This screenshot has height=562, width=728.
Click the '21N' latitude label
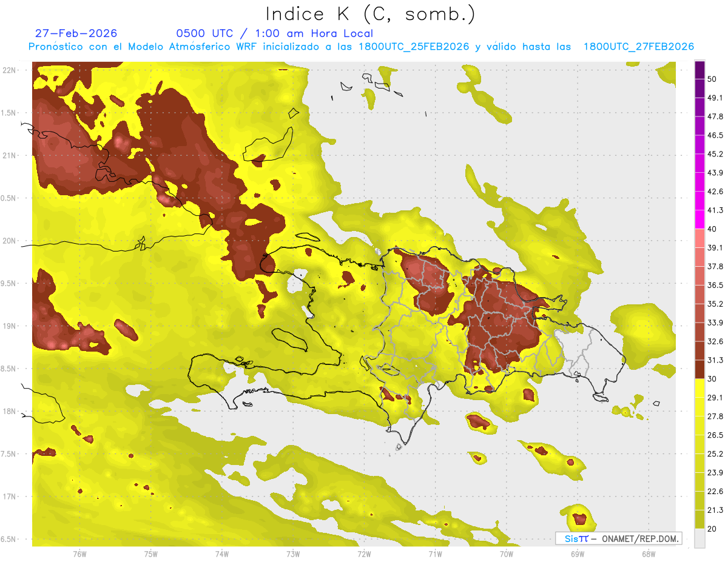point(9,155)
